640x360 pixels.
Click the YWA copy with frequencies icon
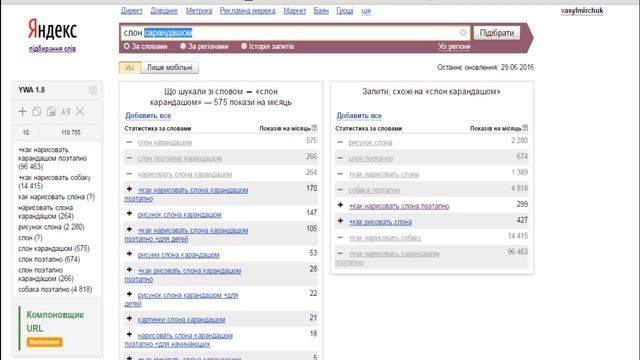(51, 111)
